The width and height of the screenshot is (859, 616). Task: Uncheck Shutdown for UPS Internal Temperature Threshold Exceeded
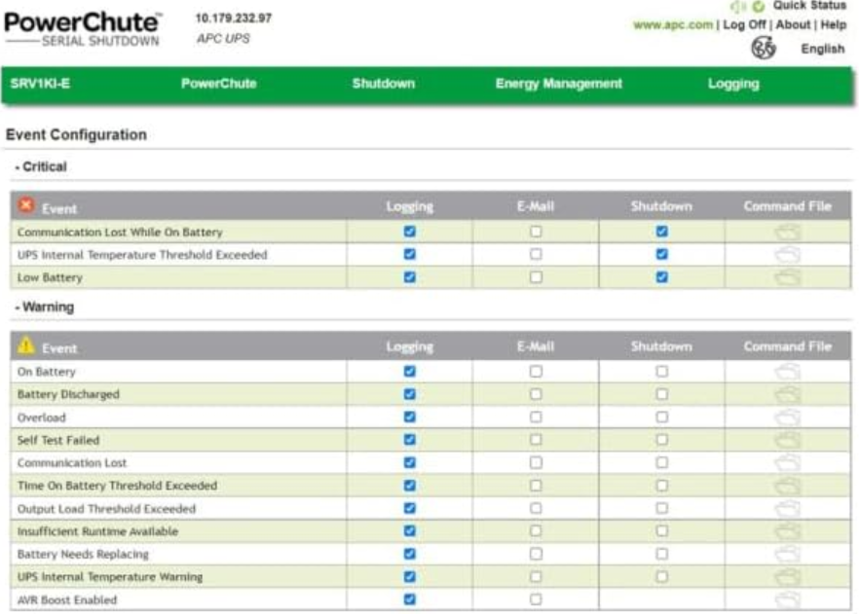[662, 254]
